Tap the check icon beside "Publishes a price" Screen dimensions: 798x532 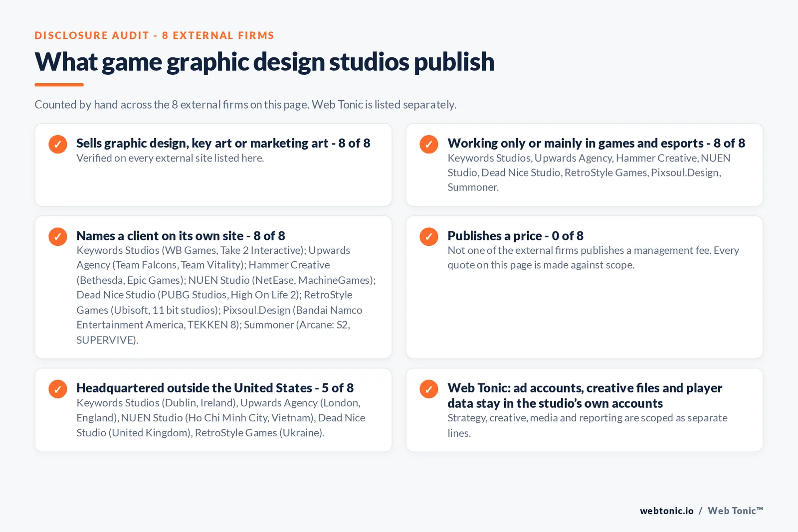429,236
